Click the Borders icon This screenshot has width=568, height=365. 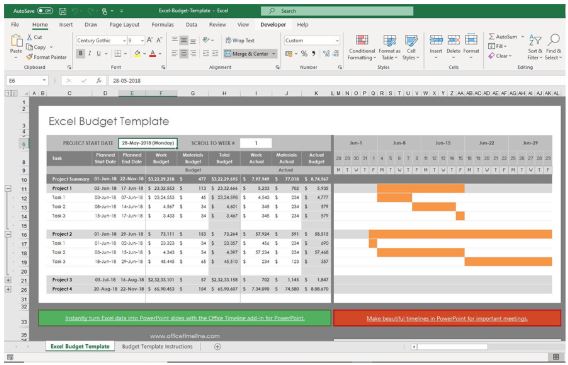(118, 54)
